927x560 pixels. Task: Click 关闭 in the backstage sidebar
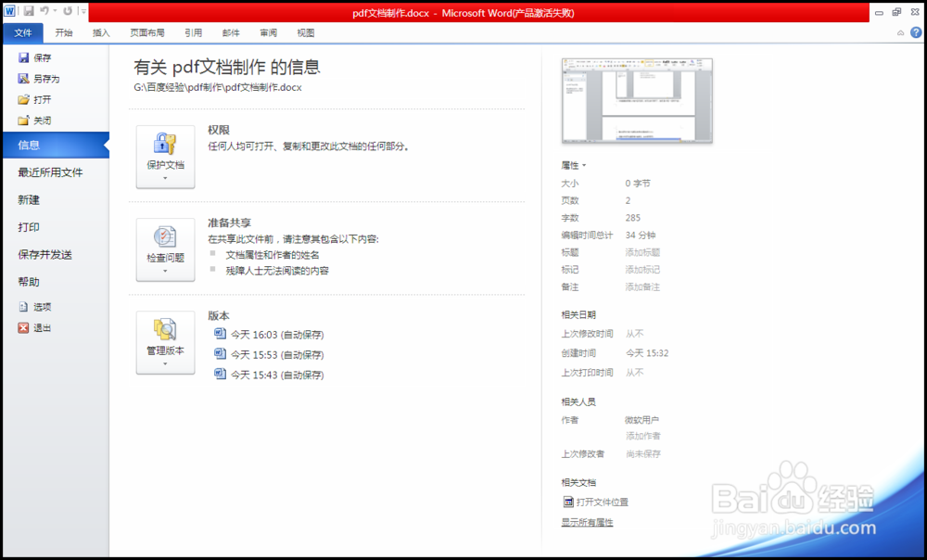tap(35, 121)
